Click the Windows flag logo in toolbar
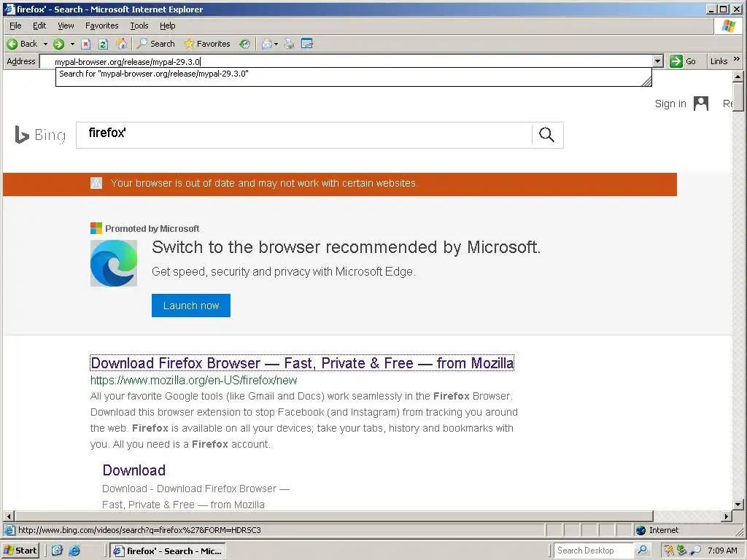Image resolution: width=747 pixels, height=560 pixels. [x=729, y=26]
